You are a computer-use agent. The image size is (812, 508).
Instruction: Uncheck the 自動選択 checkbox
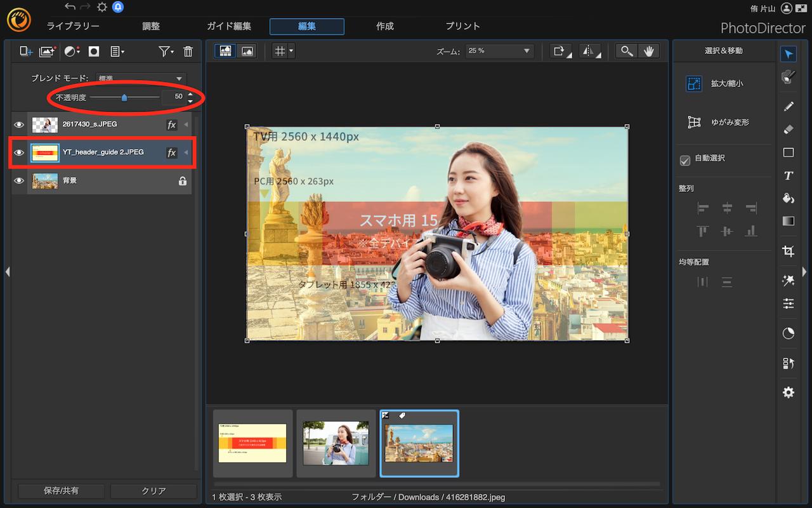click(x=685, y=161)
